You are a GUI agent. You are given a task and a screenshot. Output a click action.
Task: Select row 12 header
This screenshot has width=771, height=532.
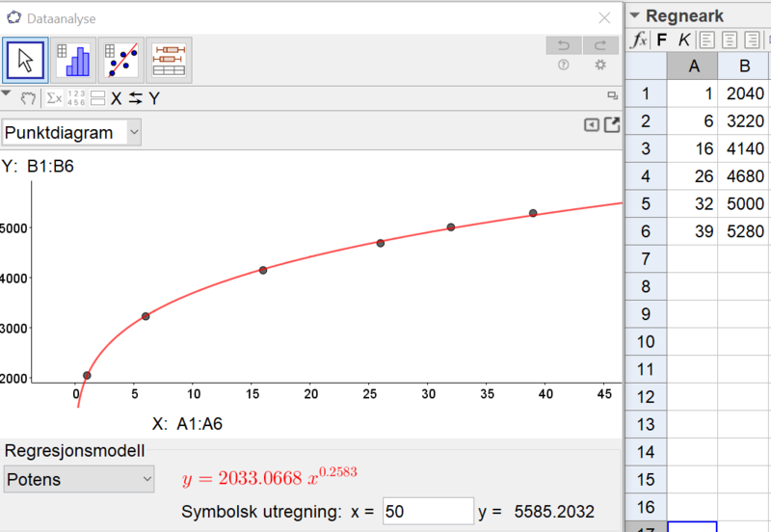[646, 396]
